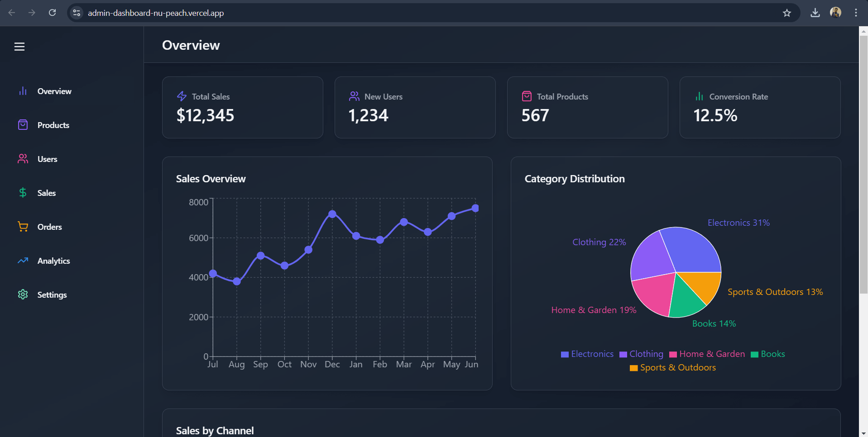
Task: Click the Products shopping bag sidebar icon
Action: click(23, 125)
